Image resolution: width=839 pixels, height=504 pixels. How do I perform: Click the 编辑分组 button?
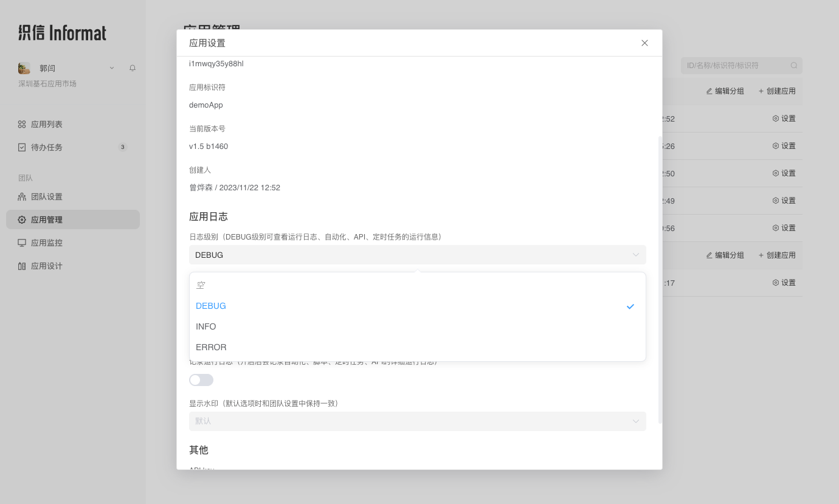[725, 90]
